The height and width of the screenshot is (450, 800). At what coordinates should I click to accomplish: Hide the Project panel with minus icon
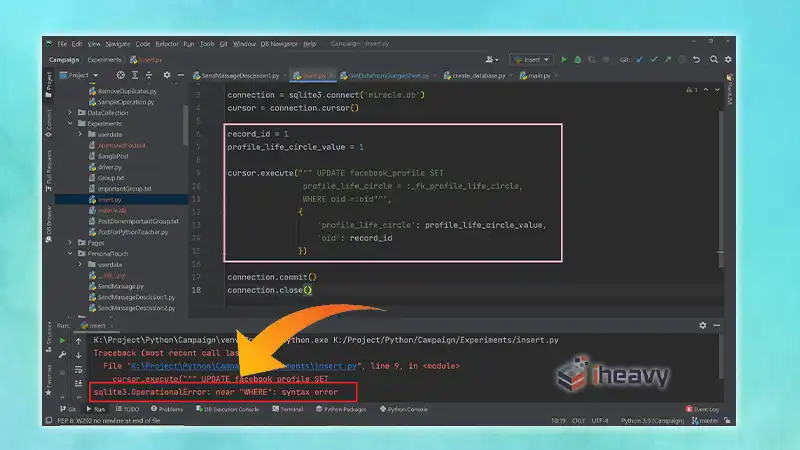181,75
